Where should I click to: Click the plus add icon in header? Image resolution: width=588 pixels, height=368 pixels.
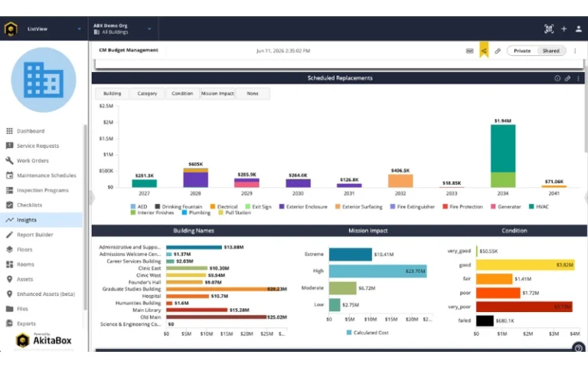point(563,29)
